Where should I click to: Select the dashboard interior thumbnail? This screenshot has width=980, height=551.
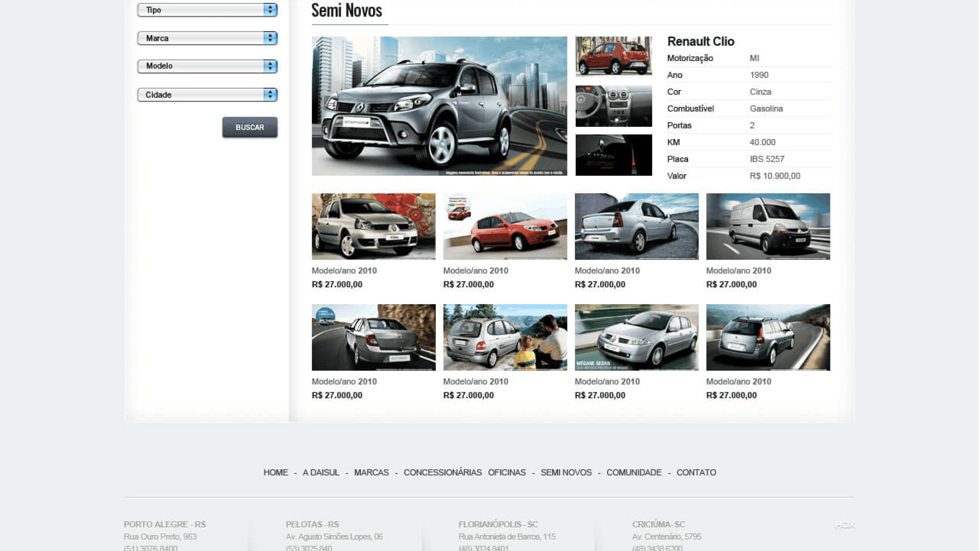tap(614, 106)
